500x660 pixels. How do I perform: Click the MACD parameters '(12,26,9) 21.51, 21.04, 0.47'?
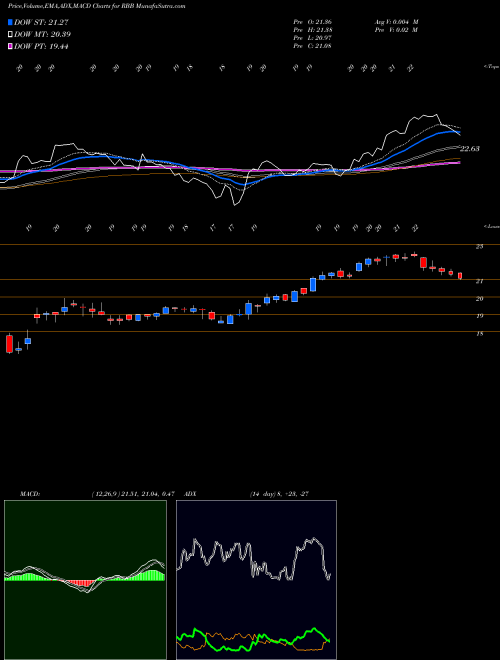tap(133, 494)
